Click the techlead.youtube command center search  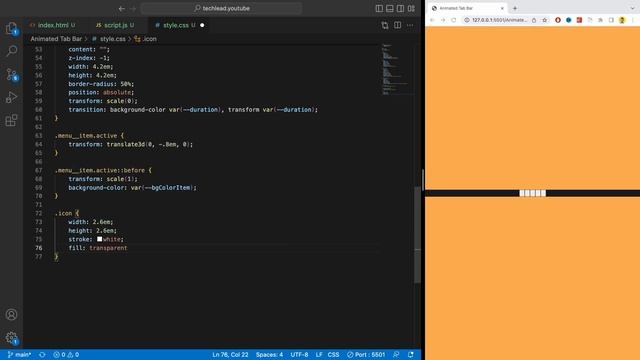(222, 8)
